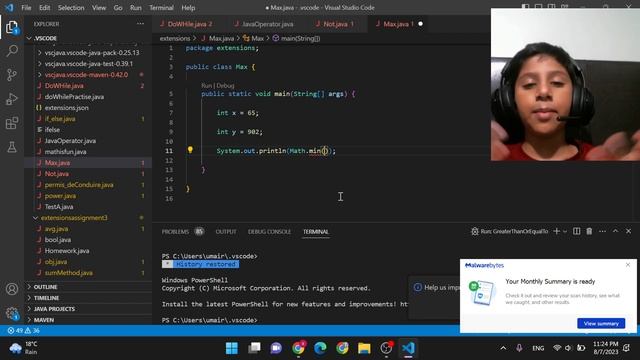
Task: Maximize the panel with the up chevron
Action: [616, 231]
